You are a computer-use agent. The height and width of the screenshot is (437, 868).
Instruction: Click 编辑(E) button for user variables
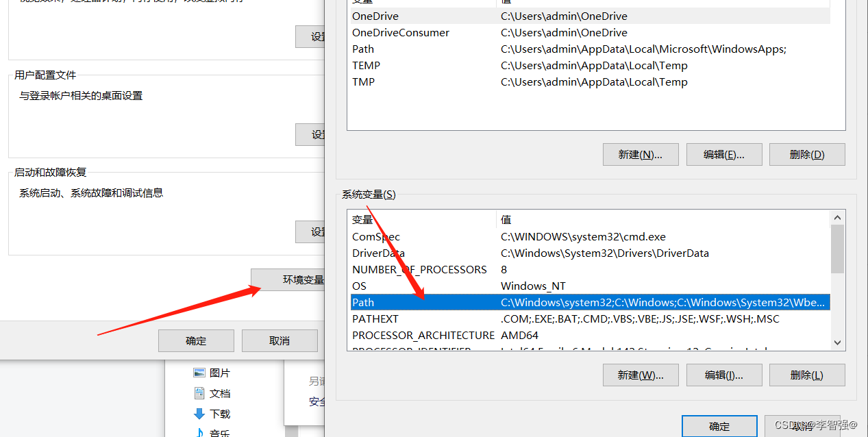[723, 155]
